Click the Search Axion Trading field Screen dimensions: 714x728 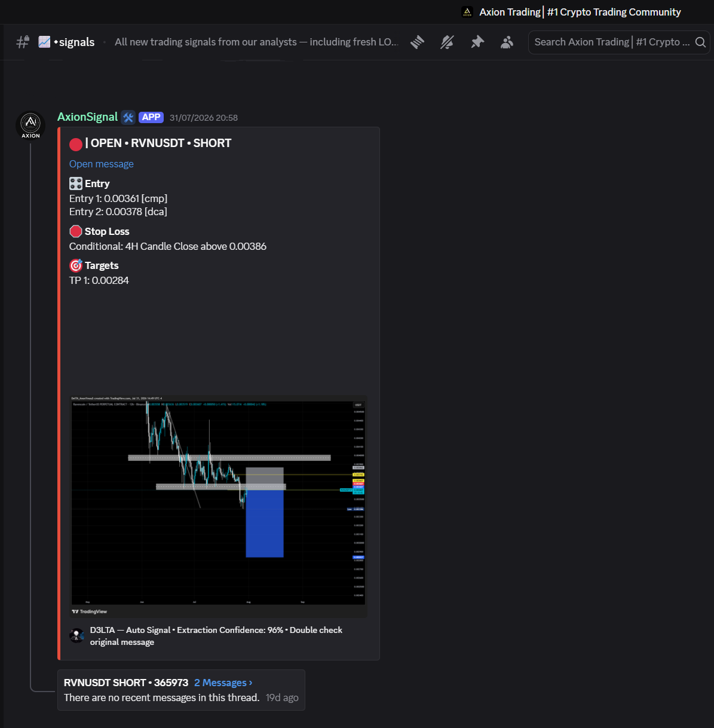coord(619,42)
